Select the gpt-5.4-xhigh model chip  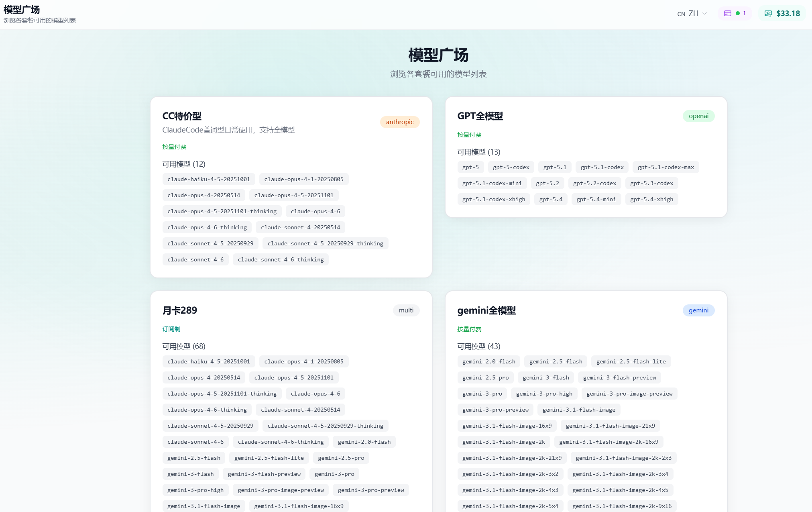click(x=651, y=199)
